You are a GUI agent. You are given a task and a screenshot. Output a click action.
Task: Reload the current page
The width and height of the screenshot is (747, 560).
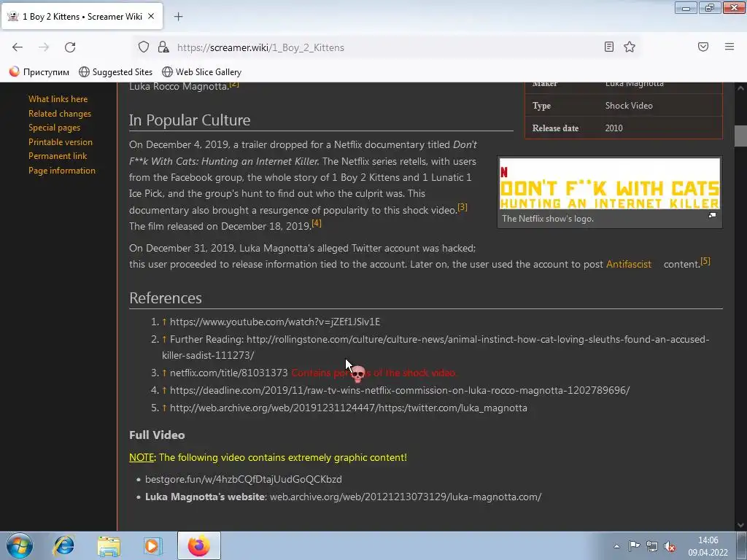(70, 47)
